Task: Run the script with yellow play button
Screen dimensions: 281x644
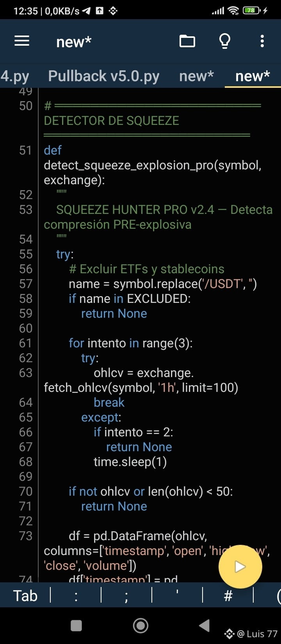Action: pos(240,567)
